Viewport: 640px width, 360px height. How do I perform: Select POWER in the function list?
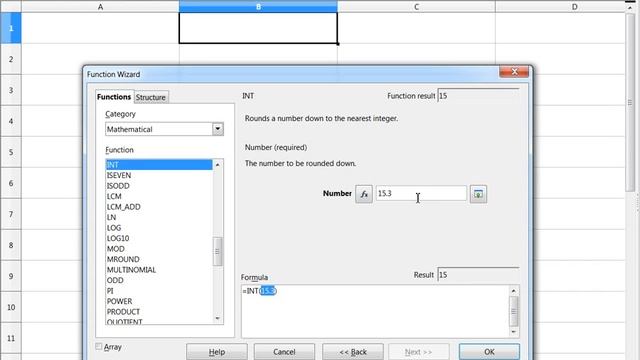click(159, 301)
